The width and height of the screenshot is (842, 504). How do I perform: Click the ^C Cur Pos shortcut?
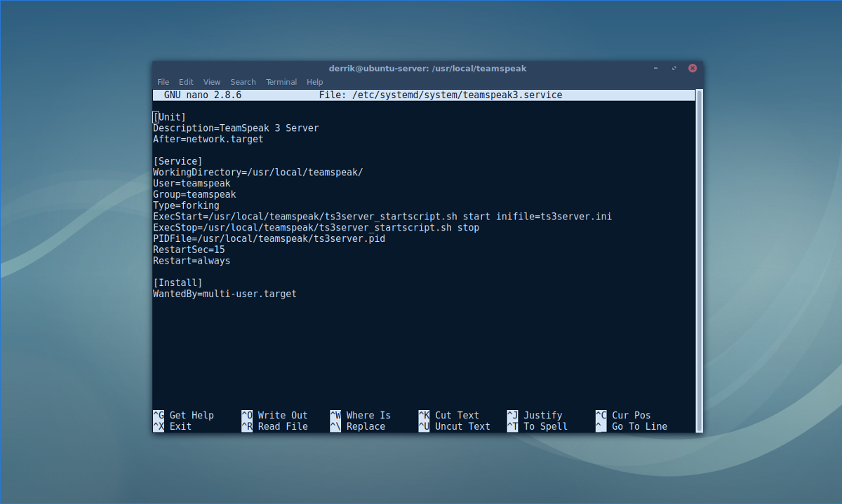click(x=622, y=415)
